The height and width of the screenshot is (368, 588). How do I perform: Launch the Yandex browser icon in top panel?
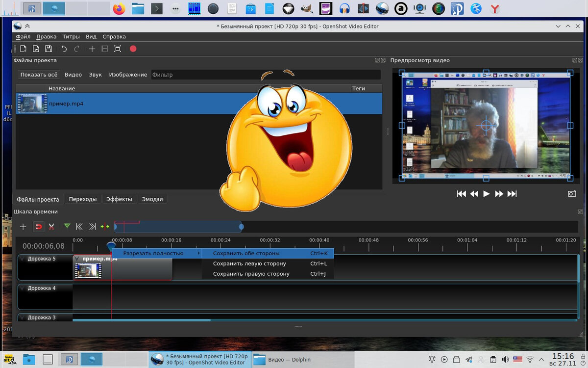coord(495,8)
